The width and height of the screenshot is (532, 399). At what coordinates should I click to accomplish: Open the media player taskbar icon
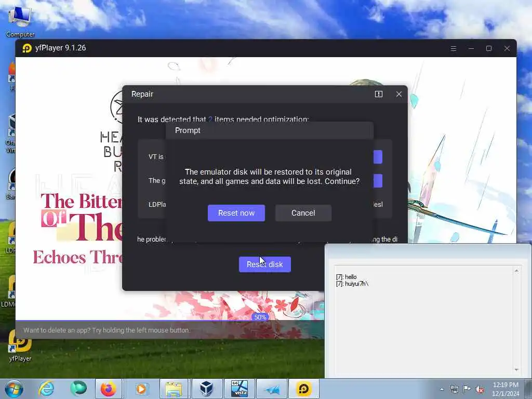coord(141,389)
